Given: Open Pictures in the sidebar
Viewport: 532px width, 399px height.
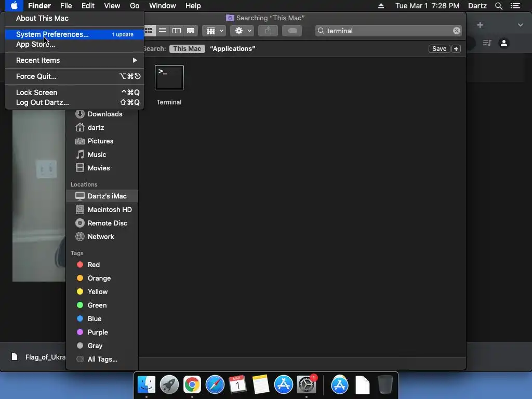Looking at the screenshot, I should (102, 141).
